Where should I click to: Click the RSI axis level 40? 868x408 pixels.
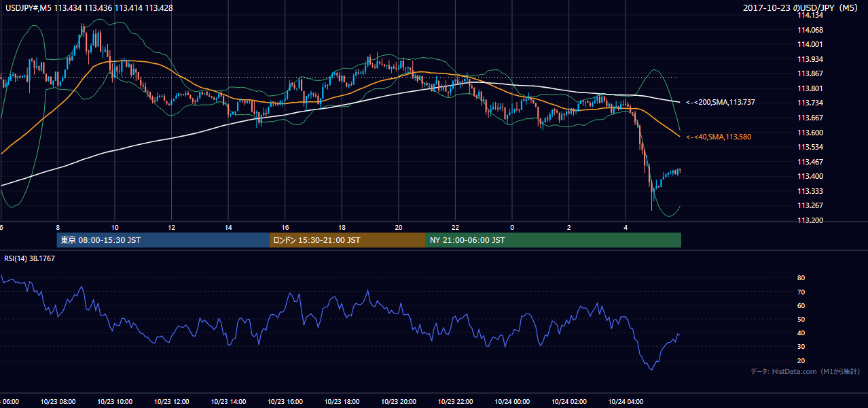[x=801, y=333]
